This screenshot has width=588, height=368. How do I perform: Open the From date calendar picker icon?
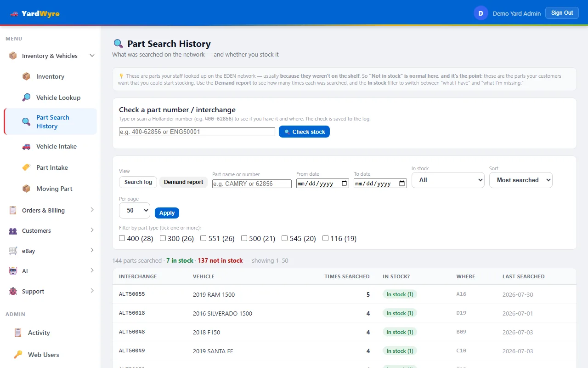pyautogui.click(x=345, y=184)
